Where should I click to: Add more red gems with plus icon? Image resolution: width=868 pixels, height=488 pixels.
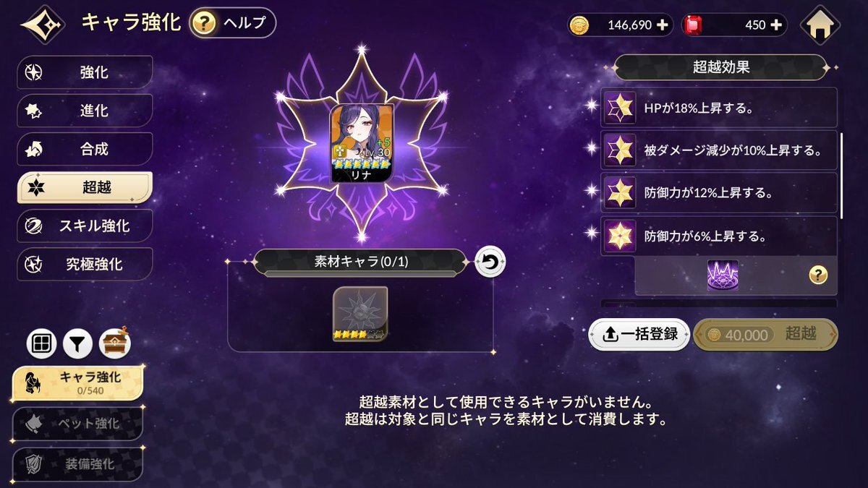[777, 25]
